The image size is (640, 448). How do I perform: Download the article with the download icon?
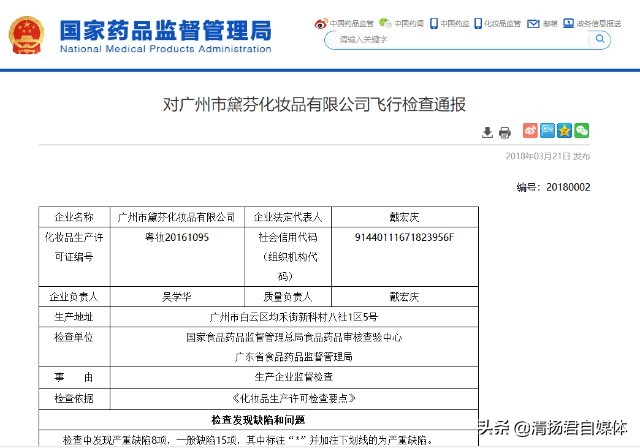(x=487, y=132)
